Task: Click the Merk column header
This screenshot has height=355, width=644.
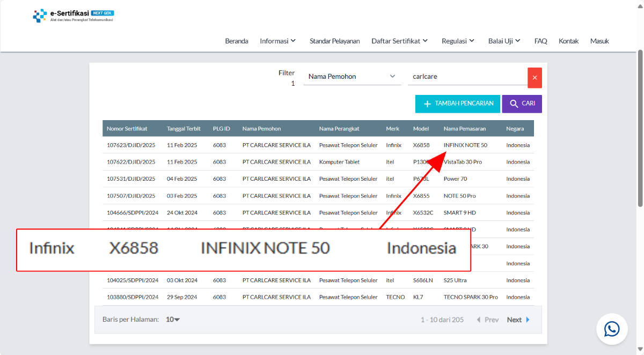Action: 392,129
